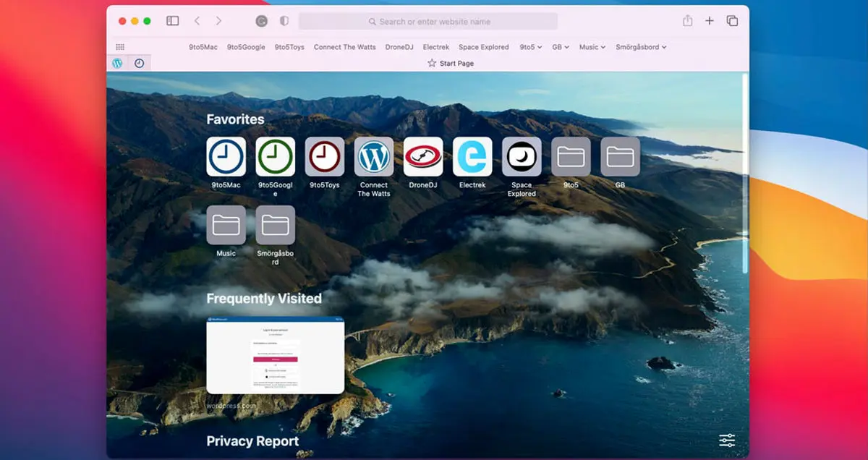
Task: Open the Space Explored favorite icon
Action: click(x=522, y=156)
